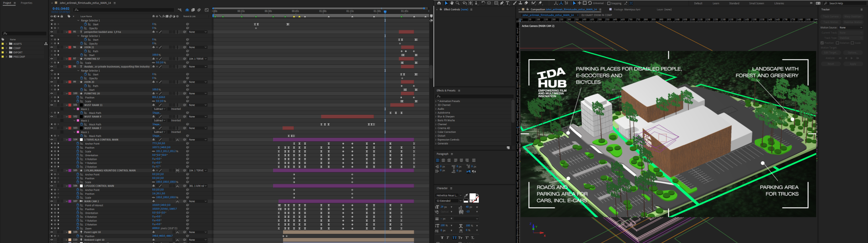
Task: Click the white fill color swatch
Action: 472,196
